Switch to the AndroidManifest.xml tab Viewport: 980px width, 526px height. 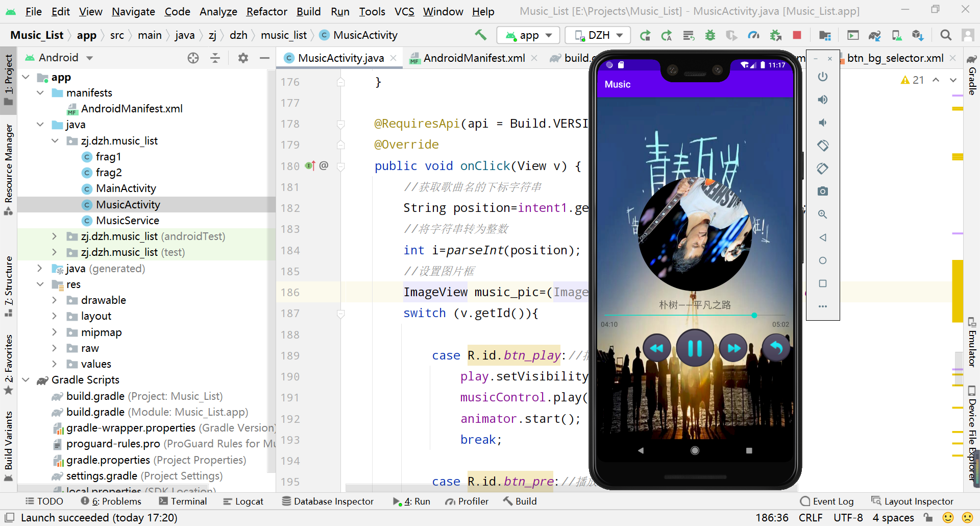click(x=473, y=58)
